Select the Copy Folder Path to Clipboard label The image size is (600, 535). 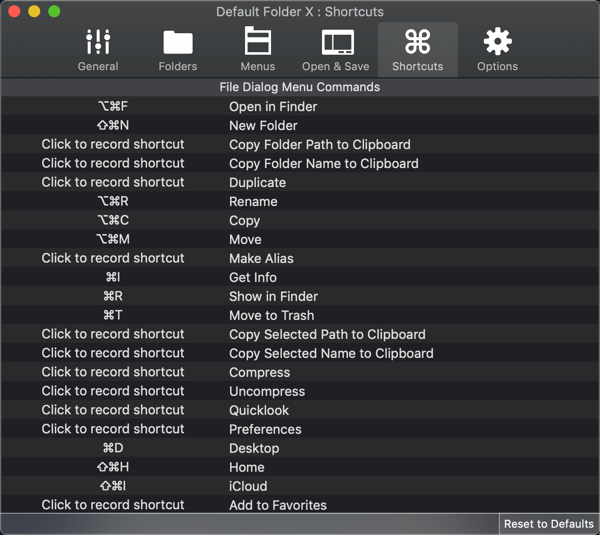tap(320, 145)
